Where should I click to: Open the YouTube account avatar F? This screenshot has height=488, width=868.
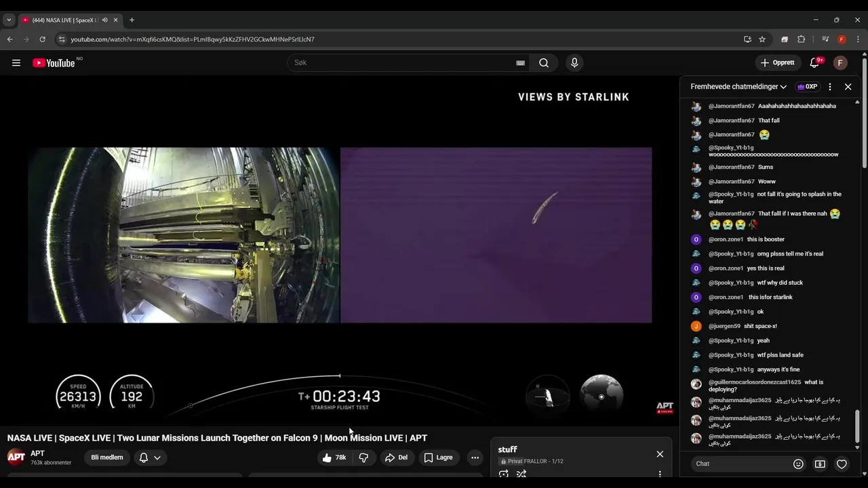click(x=840, y=63)
